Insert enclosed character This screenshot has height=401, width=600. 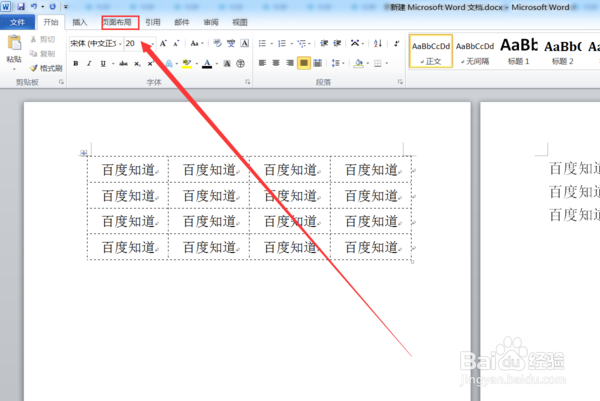[x=240, y=64]
